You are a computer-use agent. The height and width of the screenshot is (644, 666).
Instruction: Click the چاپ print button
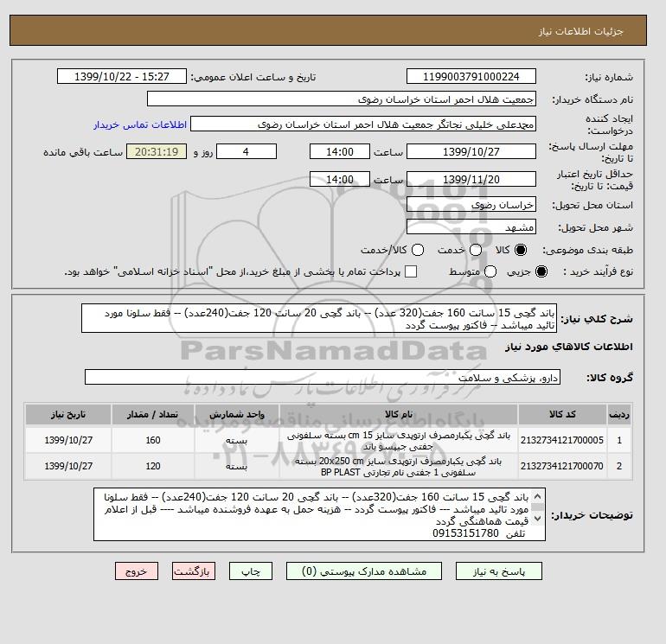251,571
